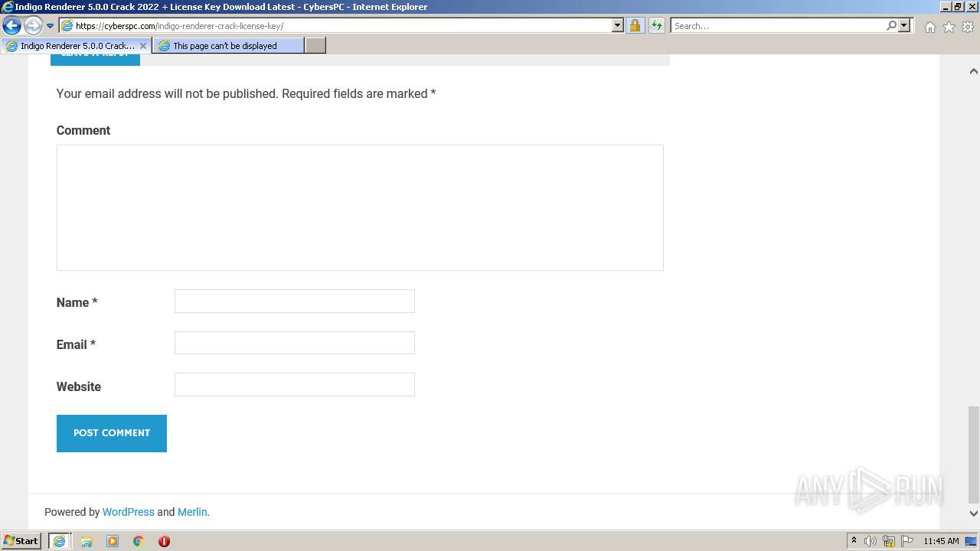Click the show desktop monitor icon
This screenshot has height=551, width=980.
tap(972, 541)
